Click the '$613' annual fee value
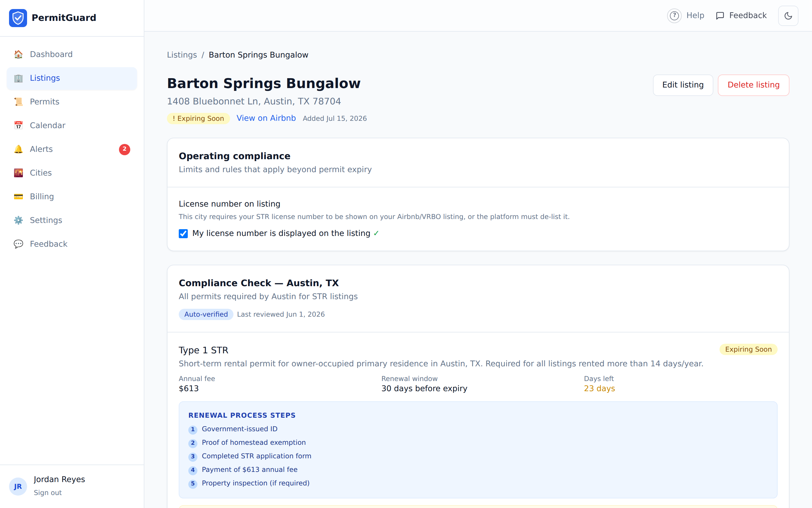Image resolution: width=812 pixels, height=508 pixels. click(x=189, y=389)
